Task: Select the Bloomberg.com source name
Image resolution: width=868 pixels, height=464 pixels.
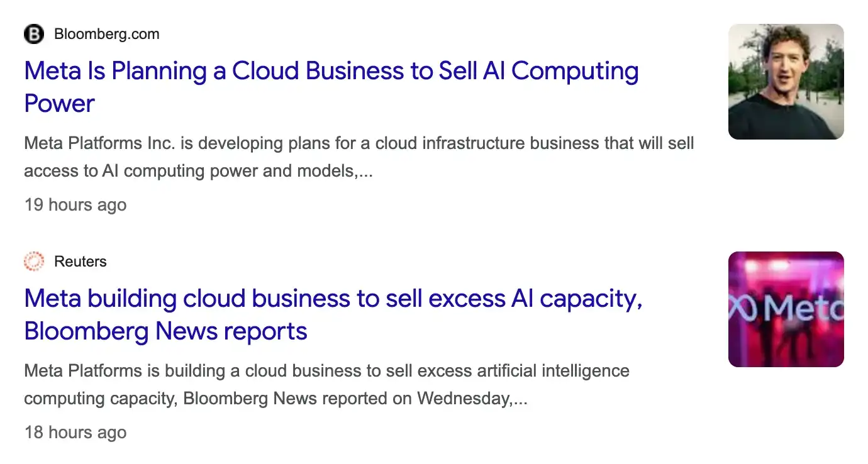Action: [107, 34]
